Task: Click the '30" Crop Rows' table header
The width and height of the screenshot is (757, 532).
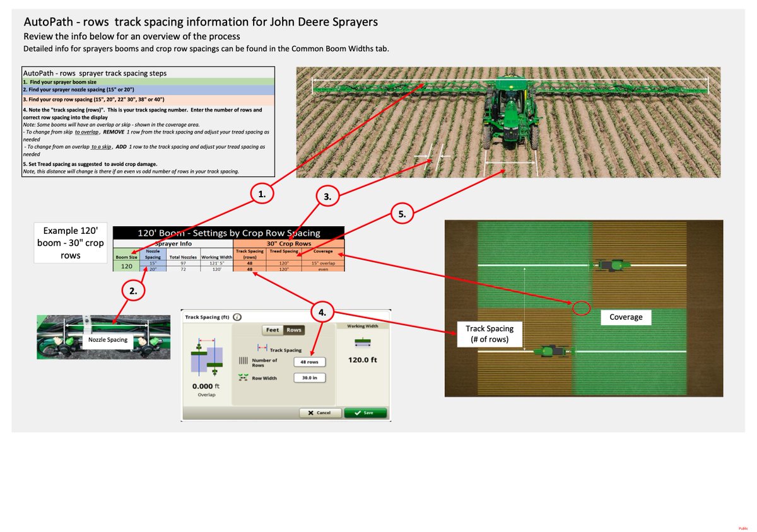Action: 289,243
